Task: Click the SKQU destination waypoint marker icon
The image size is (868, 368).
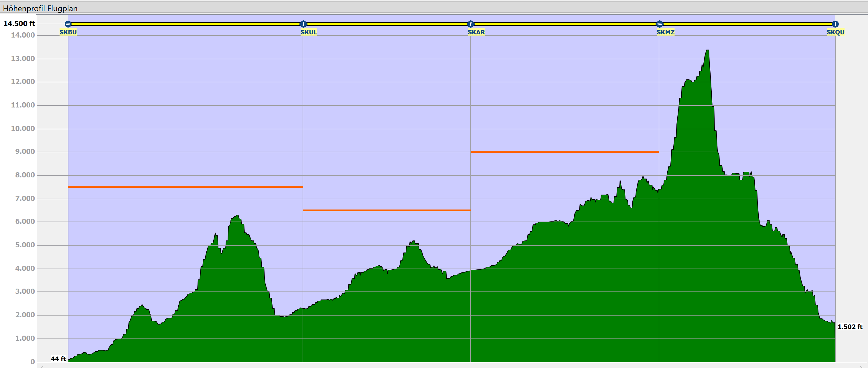Action: 835,24
